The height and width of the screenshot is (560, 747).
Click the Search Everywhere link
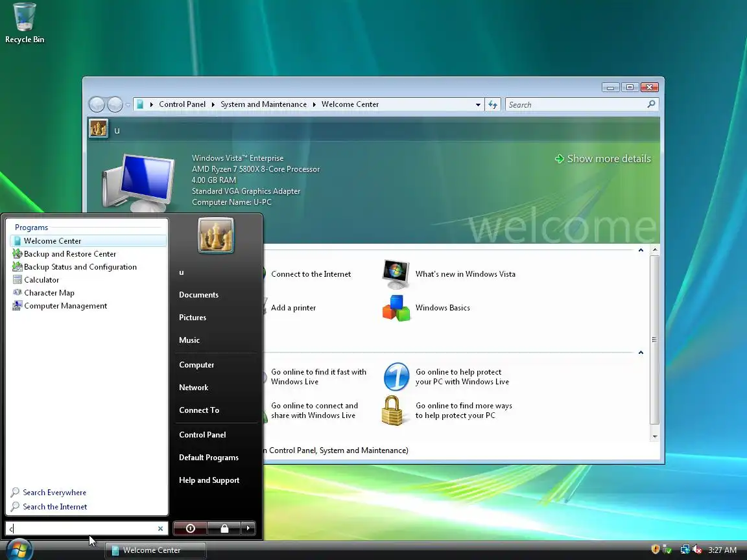(x=49, y=493)
